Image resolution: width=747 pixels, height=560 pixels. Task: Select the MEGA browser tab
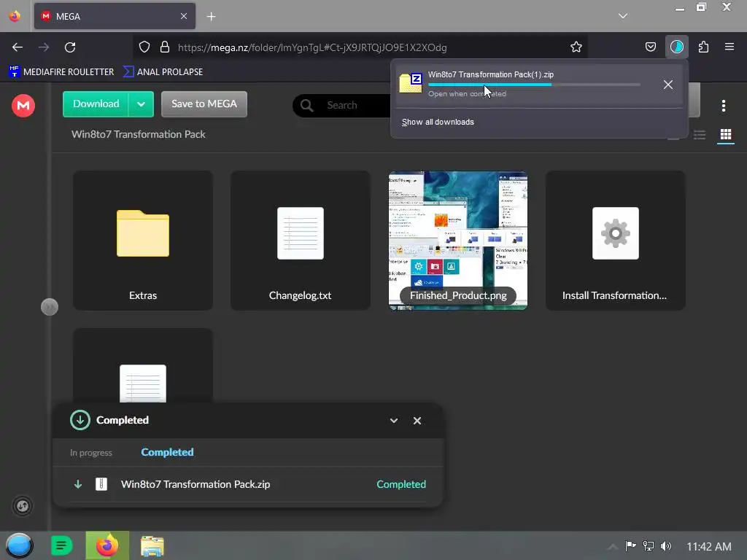(115, 16)
